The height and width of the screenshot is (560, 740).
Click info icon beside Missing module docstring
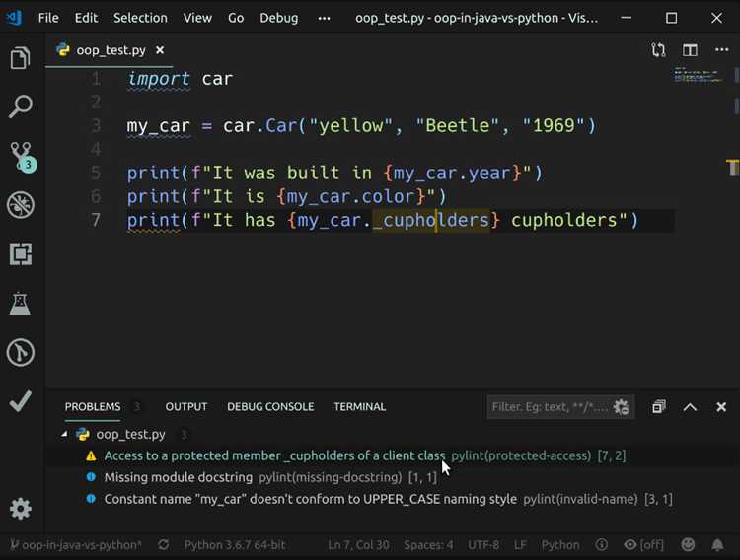click(x=91, y=477)
